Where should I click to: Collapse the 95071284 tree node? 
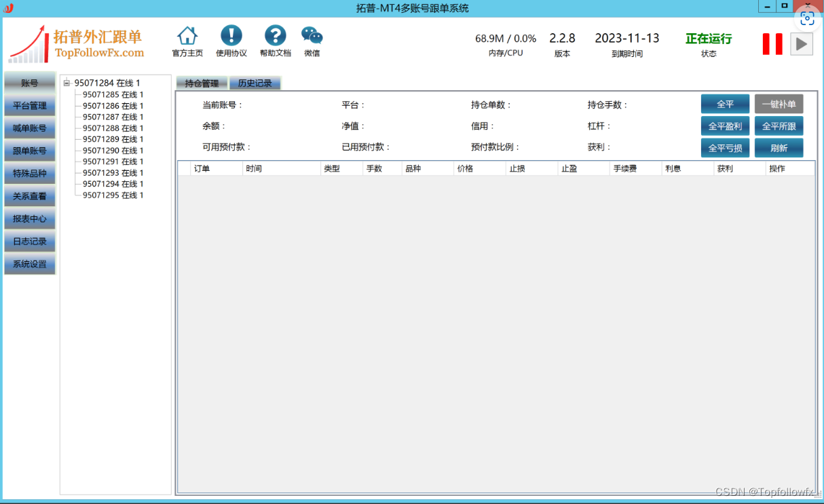[67, 83]
